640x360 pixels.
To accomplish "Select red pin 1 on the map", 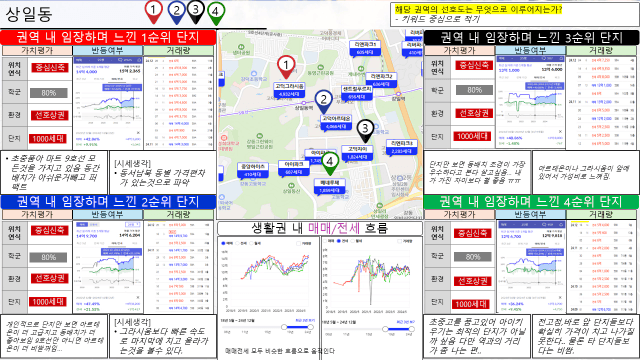I will click(286, 67).
